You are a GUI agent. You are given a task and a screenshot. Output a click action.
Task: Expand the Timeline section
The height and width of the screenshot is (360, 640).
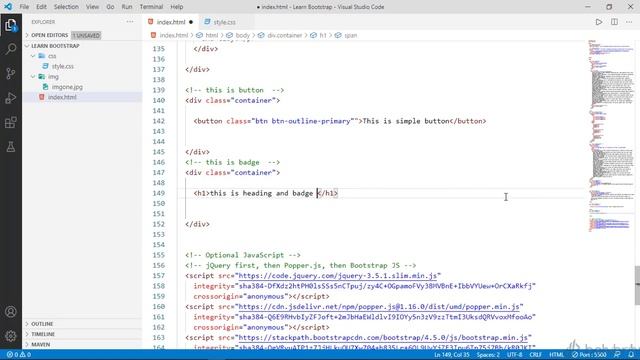[x=43, y=334]
